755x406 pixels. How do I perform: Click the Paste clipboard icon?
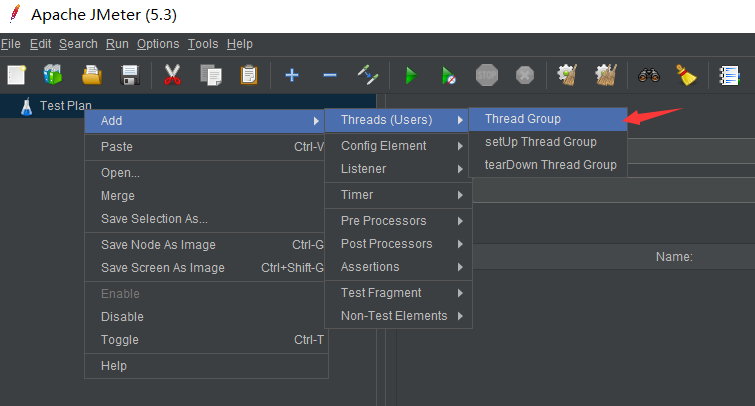pos(249,75)
